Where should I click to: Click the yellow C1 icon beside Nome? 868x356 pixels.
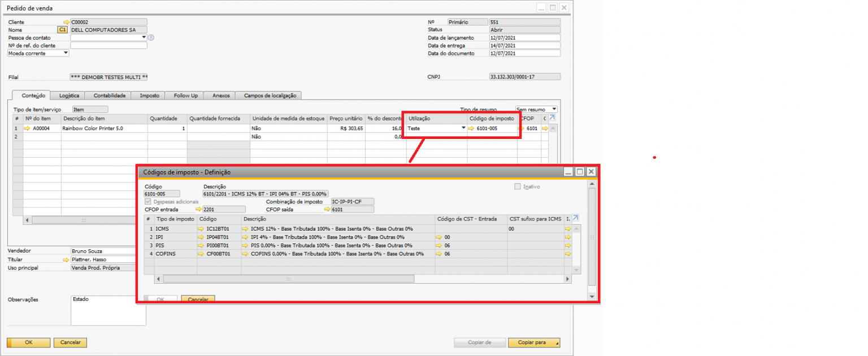pyautogui.click(x=62, y=30)
